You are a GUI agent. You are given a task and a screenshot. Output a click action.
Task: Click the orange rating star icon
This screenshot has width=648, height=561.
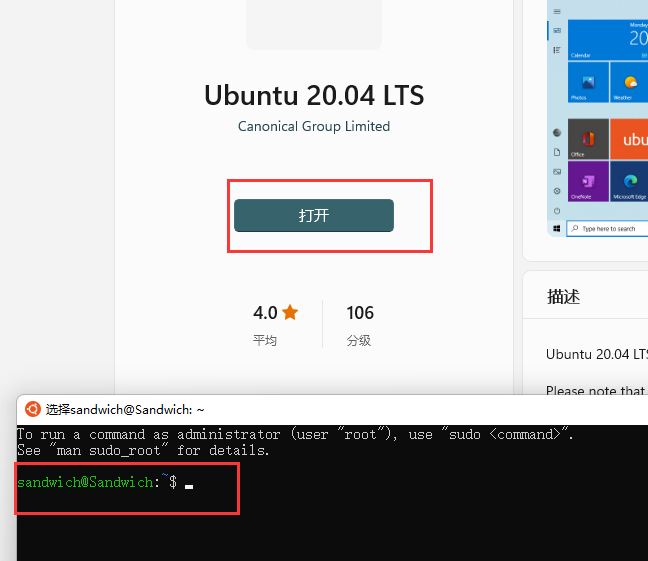(x=290, y=312)
